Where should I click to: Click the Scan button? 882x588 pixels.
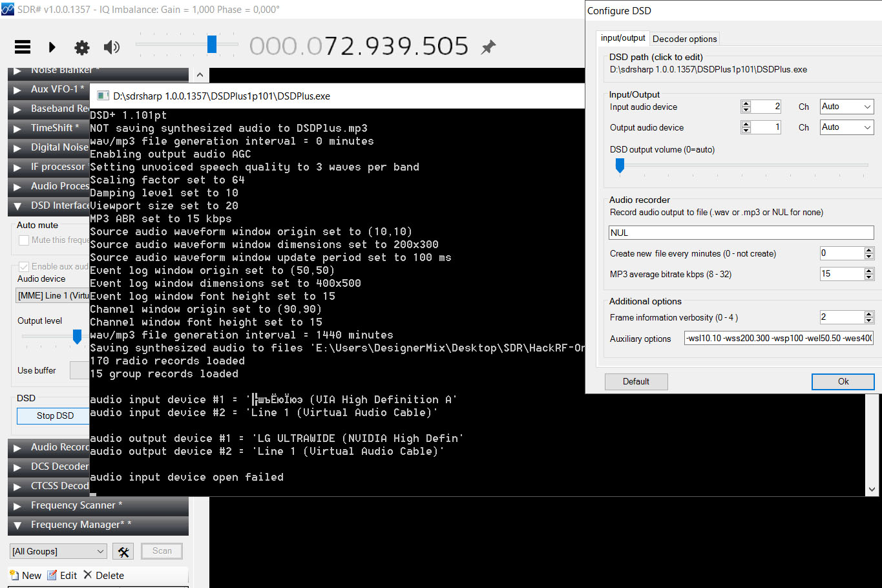[x=162, y=551]
